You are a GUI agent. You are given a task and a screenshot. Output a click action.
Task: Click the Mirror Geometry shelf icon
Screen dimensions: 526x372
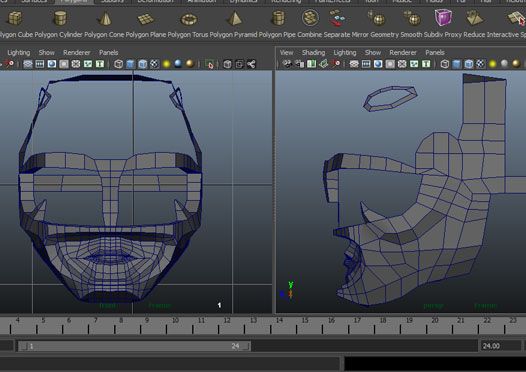point(376,18)
